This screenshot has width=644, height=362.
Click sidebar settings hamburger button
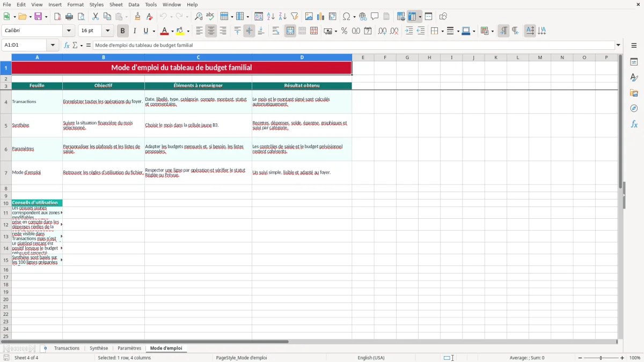point(634,46)
